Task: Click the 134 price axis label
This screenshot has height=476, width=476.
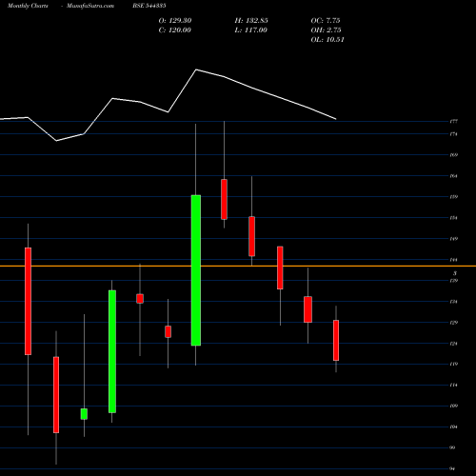Action: click(453, 302)
